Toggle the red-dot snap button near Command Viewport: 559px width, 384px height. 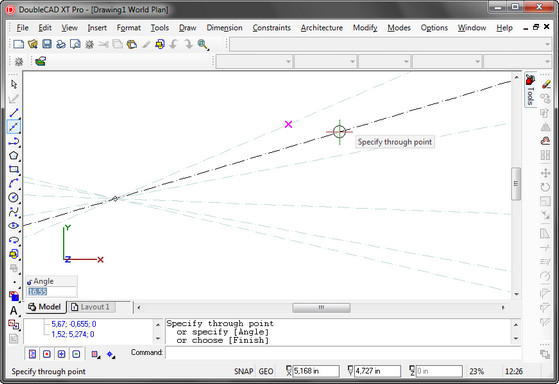(x=47, y=354)
